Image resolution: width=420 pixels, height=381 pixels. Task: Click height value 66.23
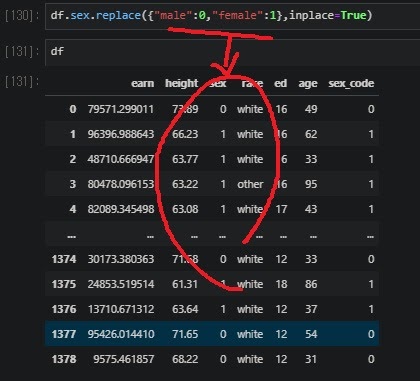pyautogui.click(x=185, y=134)
